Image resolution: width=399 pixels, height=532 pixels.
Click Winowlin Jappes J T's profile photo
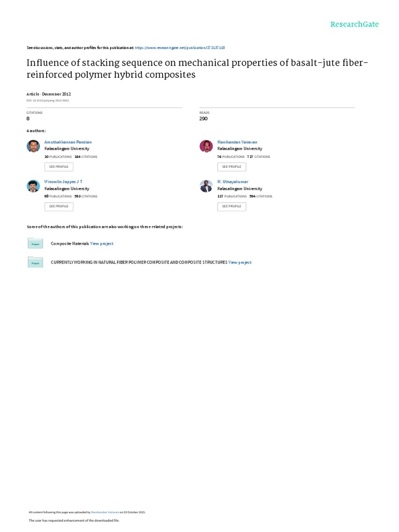[x=33, y=186]
